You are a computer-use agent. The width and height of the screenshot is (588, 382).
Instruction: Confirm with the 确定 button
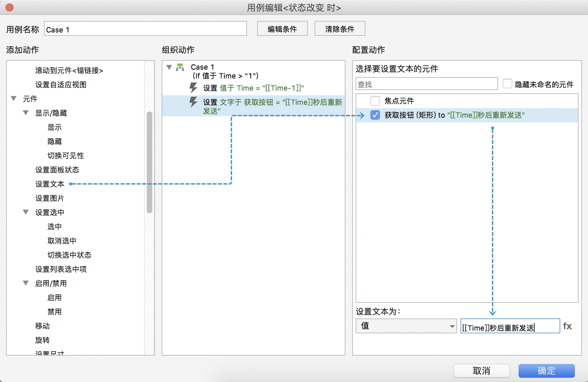(x=546, y=371)
